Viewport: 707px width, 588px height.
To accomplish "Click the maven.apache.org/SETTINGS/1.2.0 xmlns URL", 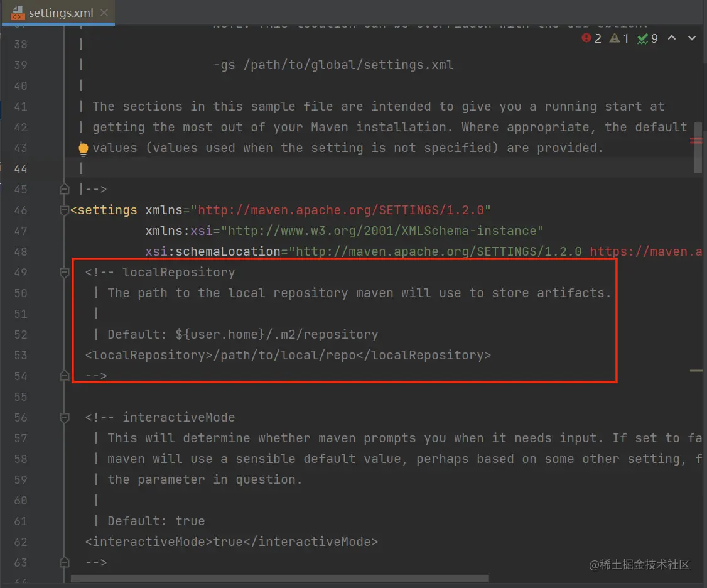I will tap(340, 210).
